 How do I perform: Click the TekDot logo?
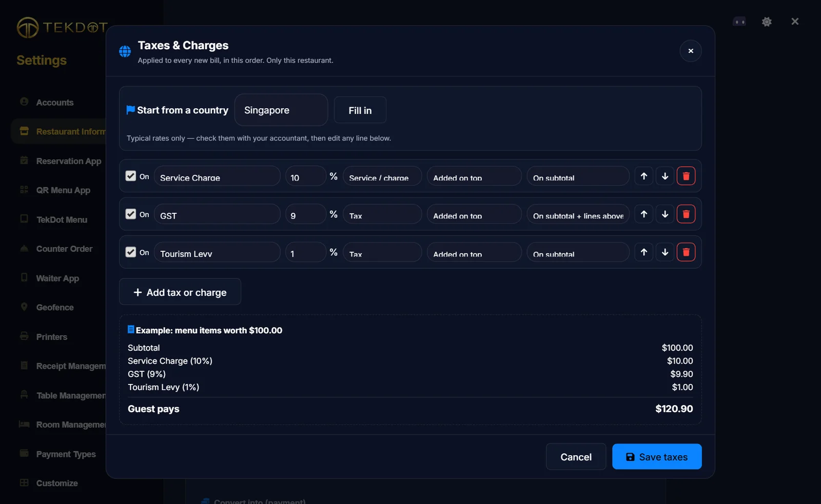62,27
